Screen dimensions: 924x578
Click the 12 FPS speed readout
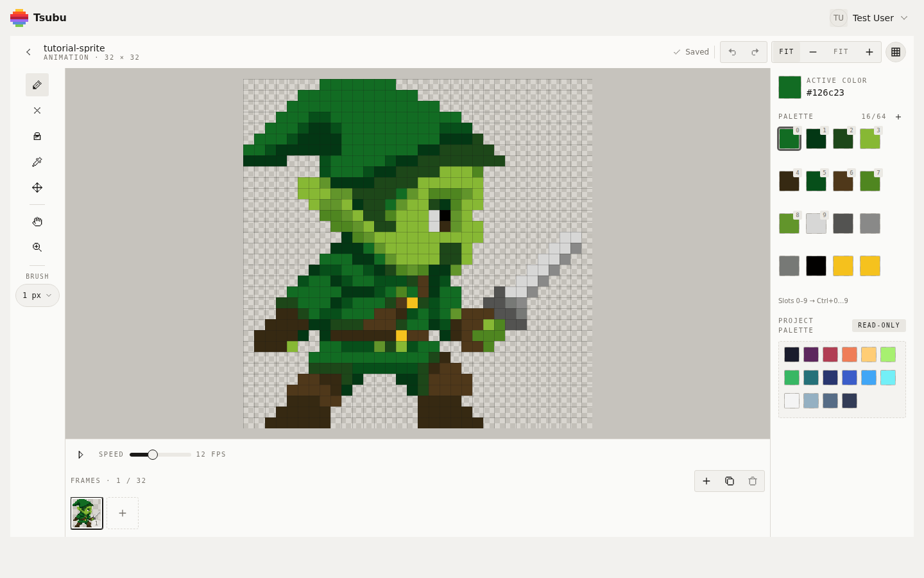pos(211,455)
